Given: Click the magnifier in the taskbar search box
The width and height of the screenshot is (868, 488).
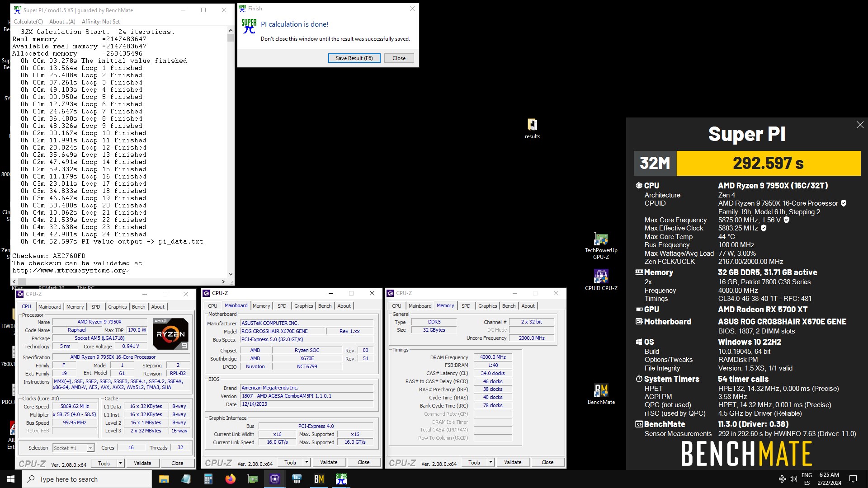Looking at the screenshot, I should point(31,479).
